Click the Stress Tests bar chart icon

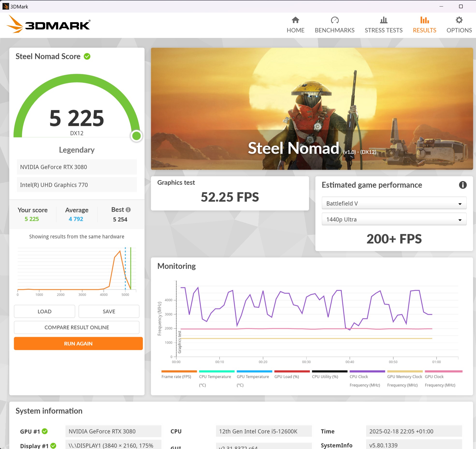pyautogui.click(x=383, y=20)
